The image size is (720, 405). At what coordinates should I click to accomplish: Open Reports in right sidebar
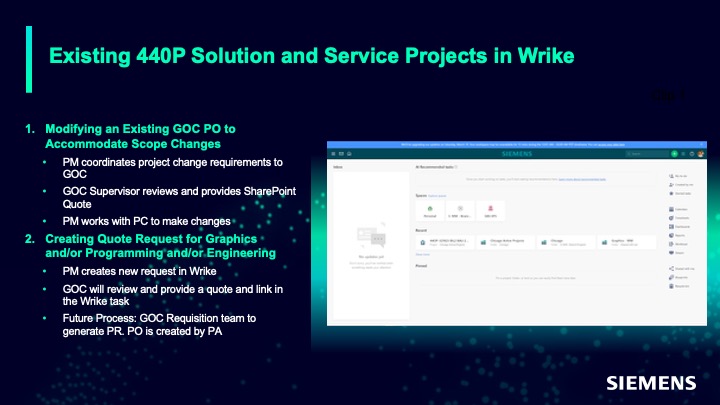[x=677, y=236]
